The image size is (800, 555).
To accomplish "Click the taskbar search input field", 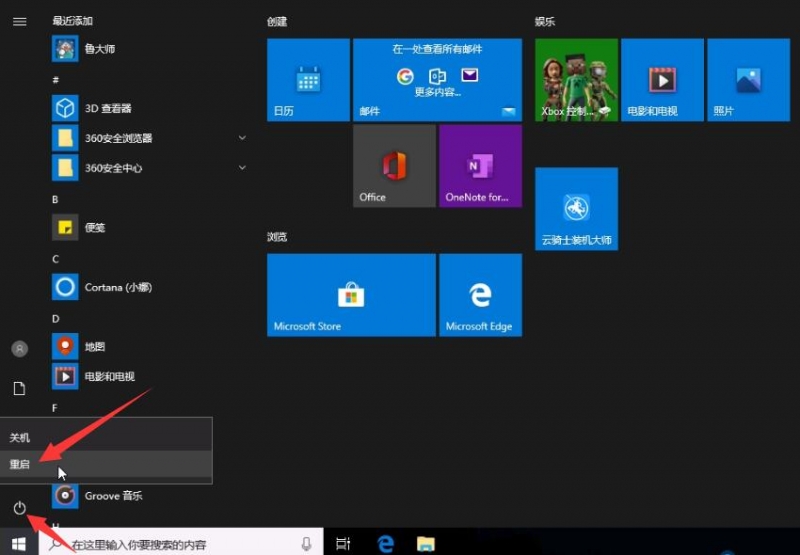I will click(181, 544).
